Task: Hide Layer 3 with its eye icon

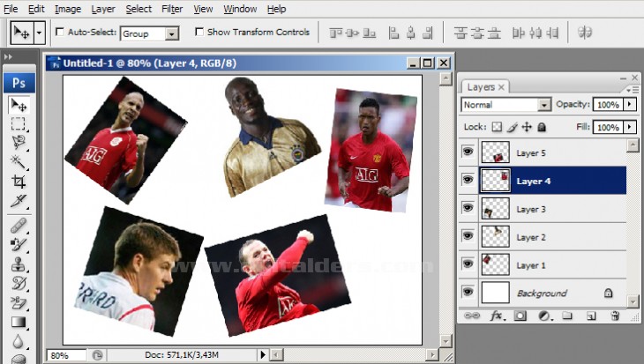Action: [x=468, y=208]
